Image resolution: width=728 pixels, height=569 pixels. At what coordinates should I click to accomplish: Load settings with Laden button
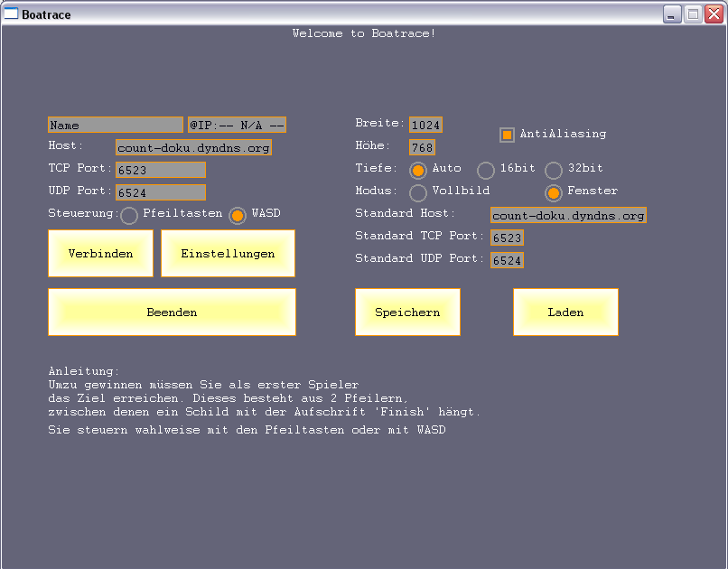[565, 312]
